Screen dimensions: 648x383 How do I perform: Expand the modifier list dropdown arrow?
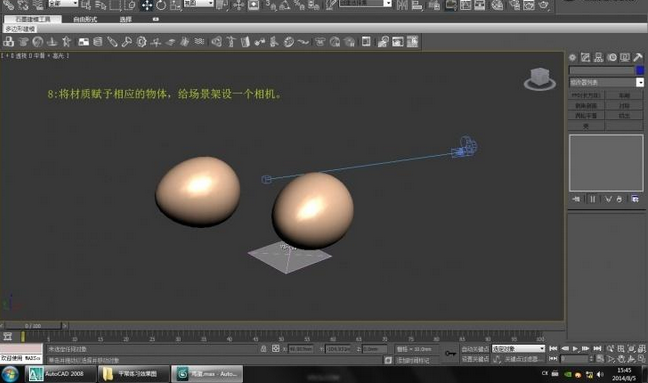(640, 83)
